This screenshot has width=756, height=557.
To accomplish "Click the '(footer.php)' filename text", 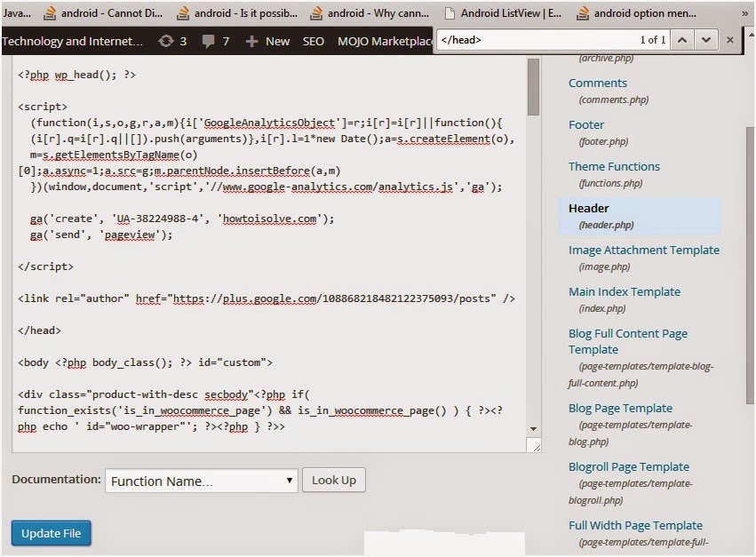I will pyautogui.click(x=603, y=142).
